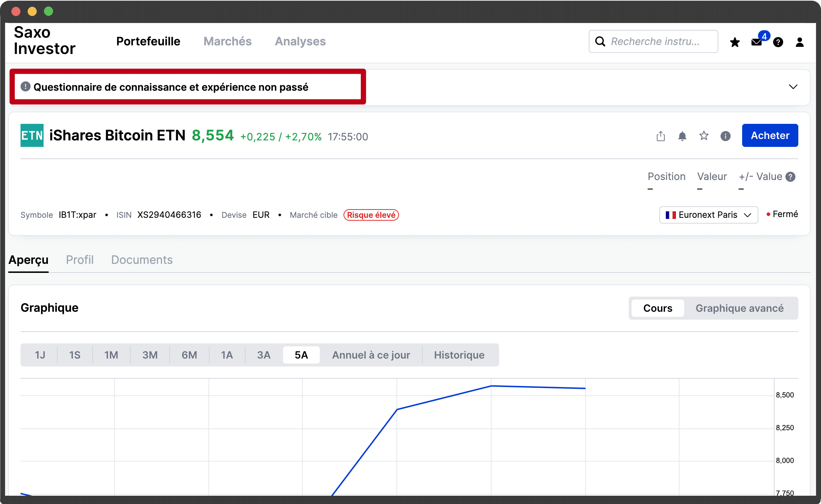
Task: Switch to the Documents tab
Action: (x=142, y=260)
